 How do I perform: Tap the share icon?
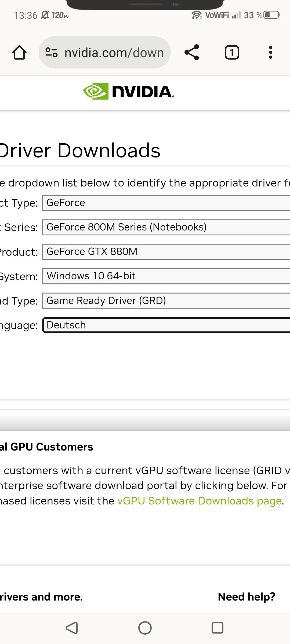(192, 52)
